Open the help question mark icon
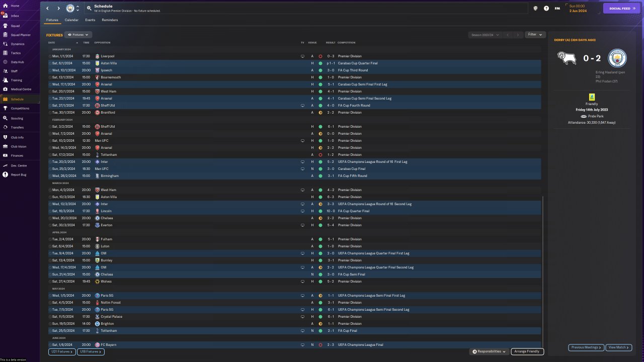The height and width of the screenshot is (362, 644). [546, 8]
